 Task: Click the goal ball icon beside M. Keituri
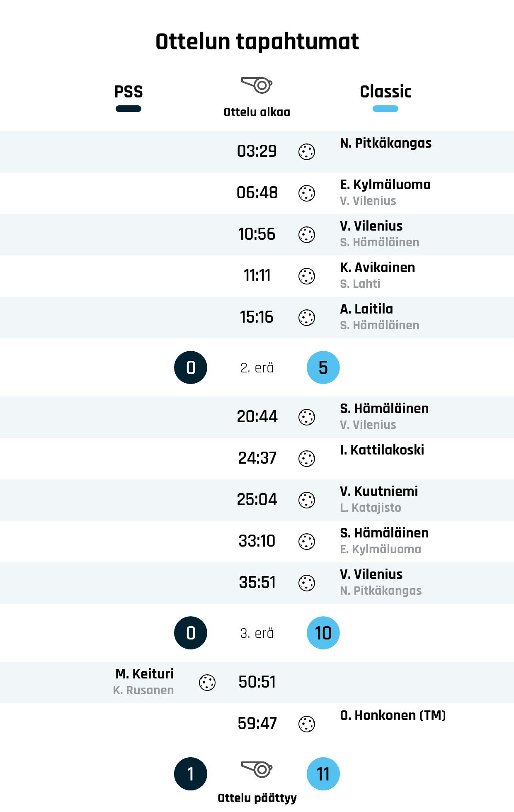click(207, 683)
